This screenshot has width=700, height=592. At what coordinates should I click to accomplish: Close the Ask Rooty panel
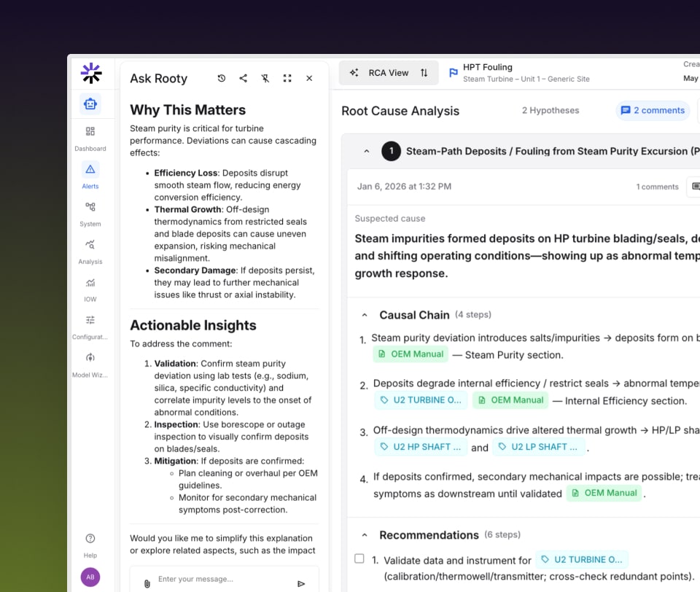(x=309, y=78)
